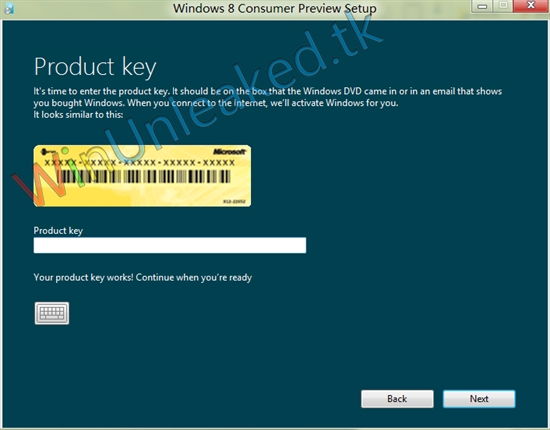550x430 pixels.
Task: Click the 'Product key' label above the field
Action: (58, 230)
